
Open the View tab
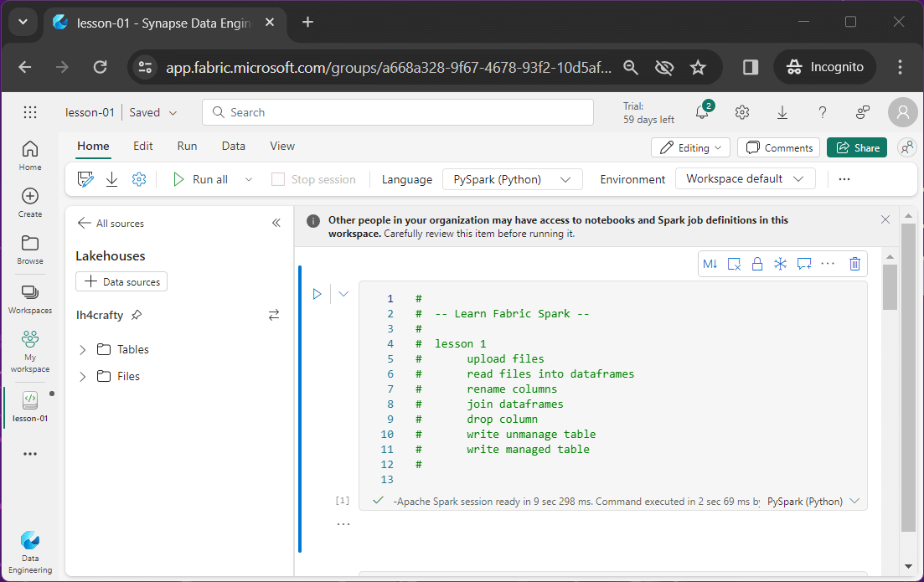(x=281, y=146)
